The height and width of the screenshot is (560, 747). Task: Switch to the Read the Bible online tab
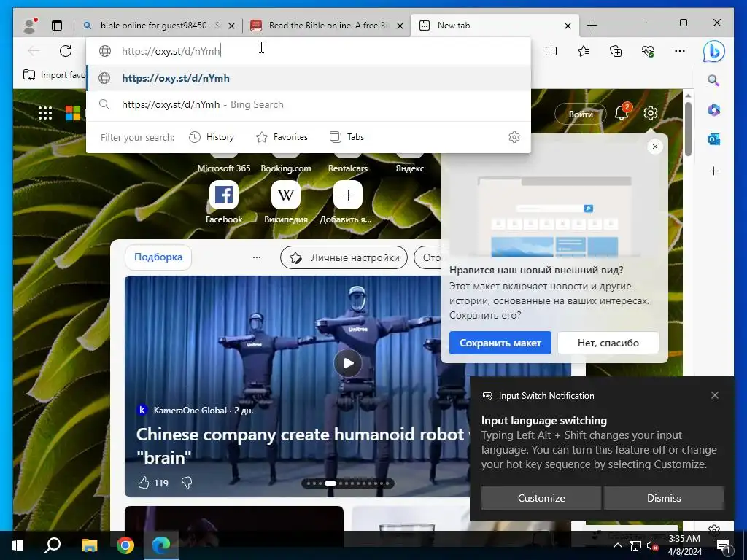tap(327, 26)
